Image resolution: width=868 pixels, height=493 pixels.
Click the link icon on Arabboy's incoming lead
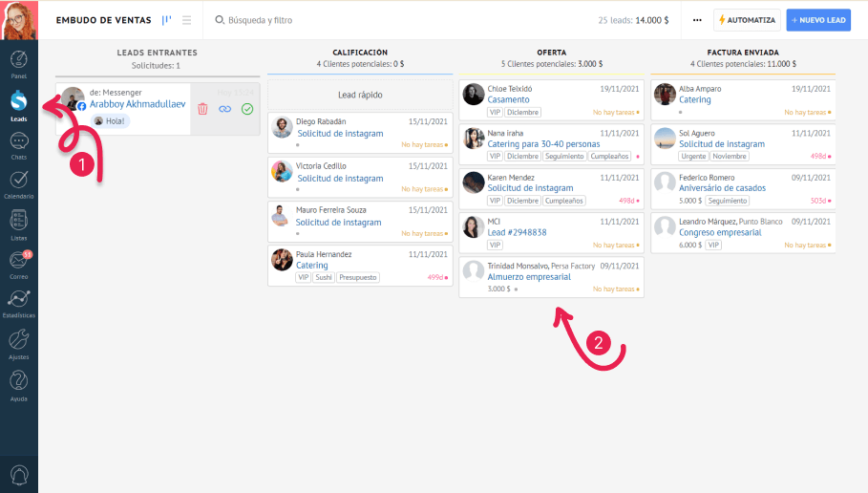pyautogui.click(x=224, y=109)
